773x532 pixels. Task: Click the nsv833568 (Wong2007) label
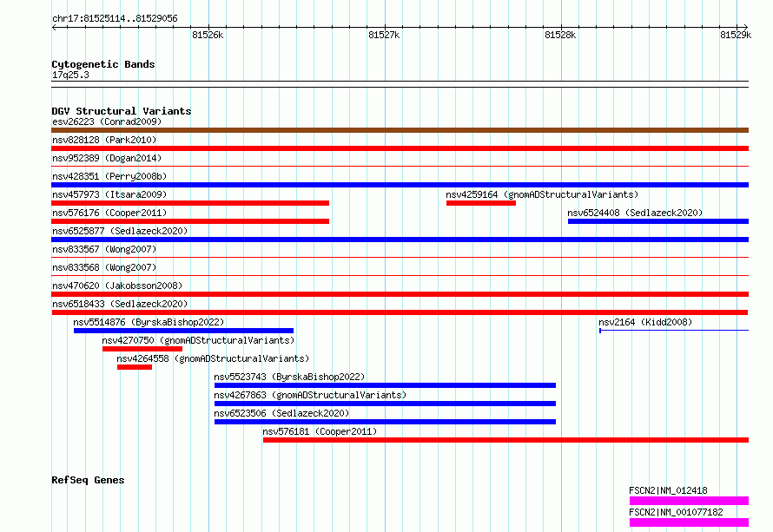[x=104, y=267]
